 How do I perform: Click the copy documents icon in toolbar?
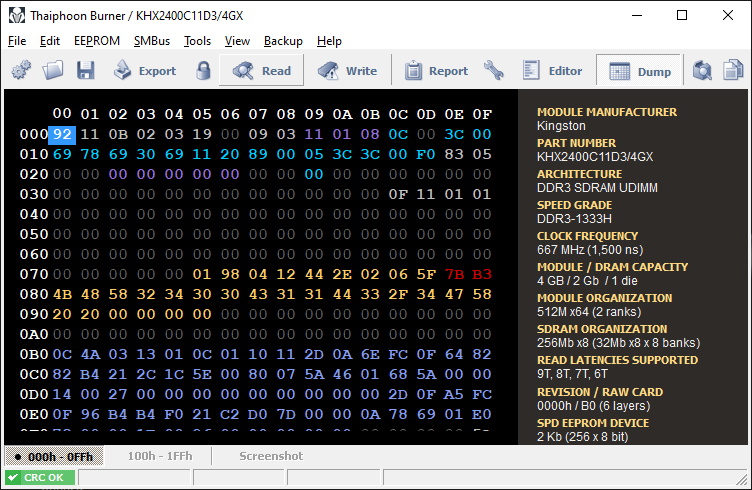click(733, 70)
